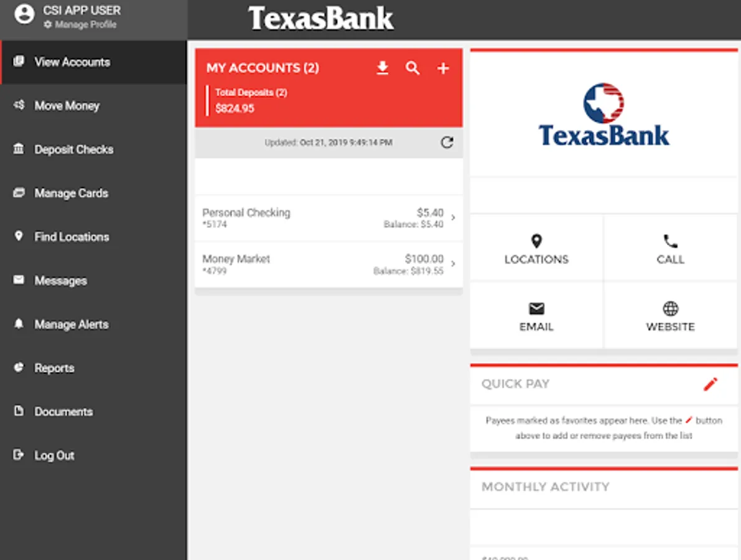Open the Money Market account name
741x560 pixels.
click(x=236, y=259)
